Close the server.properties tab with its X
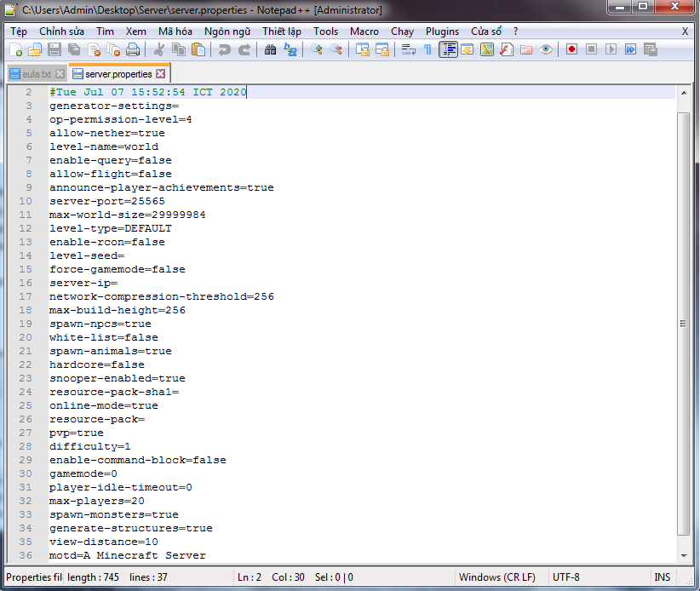This screenshot has width=700, height=591. [x=161, y=74]
